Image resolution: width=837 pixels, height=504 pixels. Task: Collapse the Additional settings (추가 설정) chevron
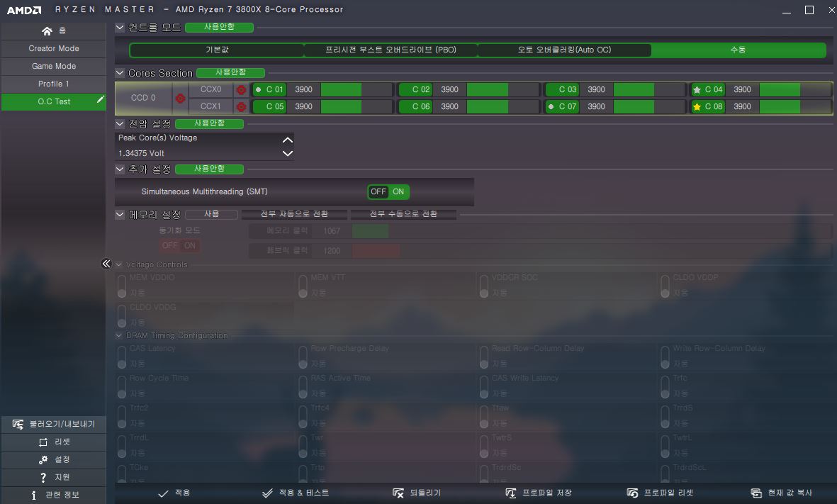click(120, 169)
